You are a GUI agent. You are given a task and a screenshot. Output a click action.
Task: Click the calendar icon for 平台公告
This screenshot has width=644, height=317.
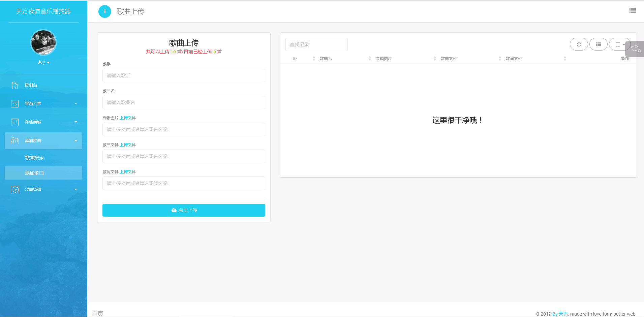point(15,104)
